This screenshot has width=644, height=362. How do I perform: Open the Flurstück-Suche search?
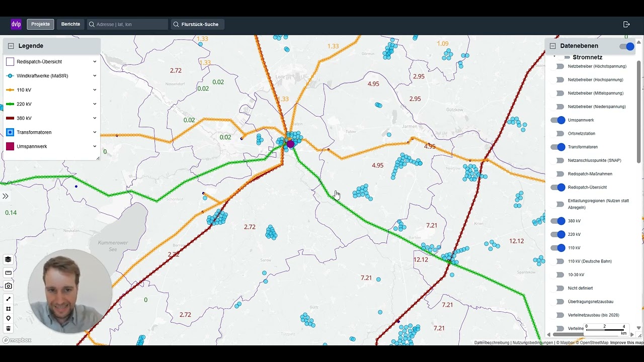point(198,24)
